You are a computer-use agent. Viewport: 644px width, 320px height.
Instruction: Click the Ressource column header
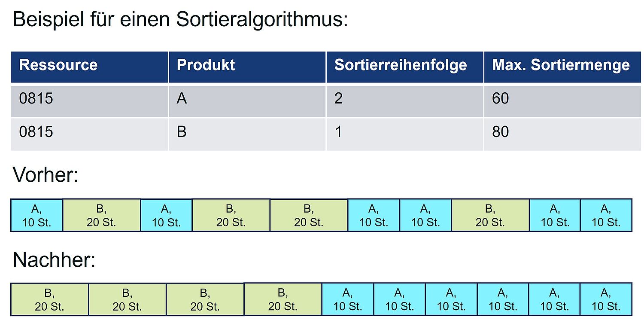click(89, 67)
